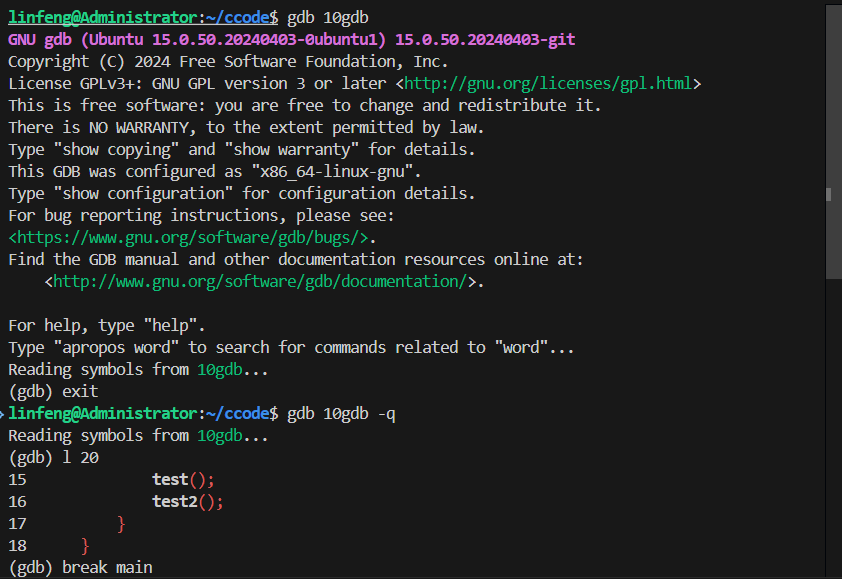
Task: Click the terminal scrollbar thumb
Action: (833, 142)
